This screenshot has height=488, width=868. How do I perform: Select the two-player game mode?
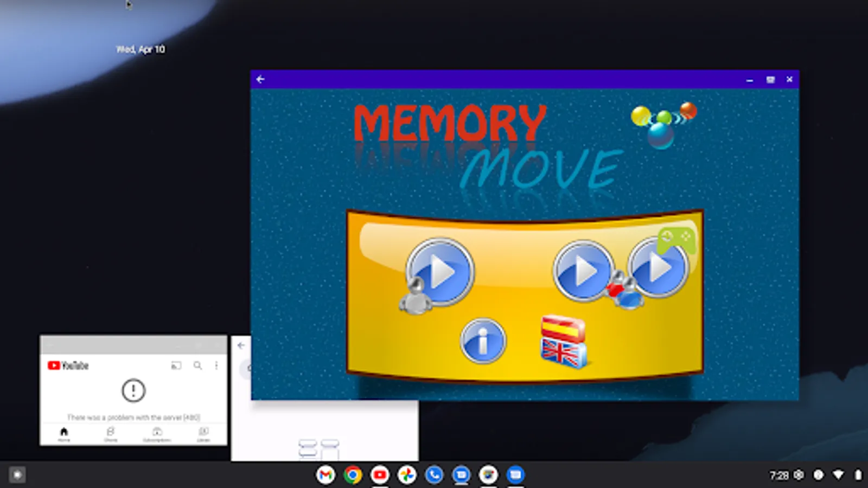[583, 271]
